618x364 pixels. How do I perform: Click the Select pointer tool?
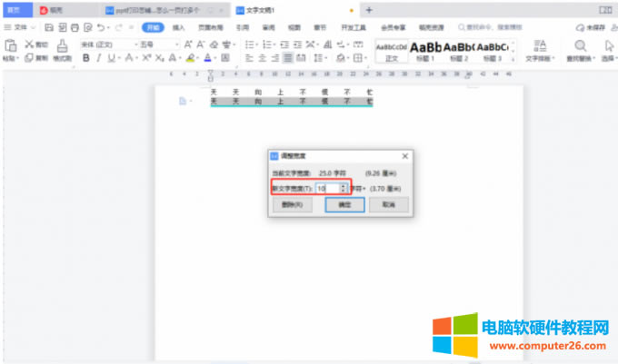pyautogui.click(x=609, y=51)
